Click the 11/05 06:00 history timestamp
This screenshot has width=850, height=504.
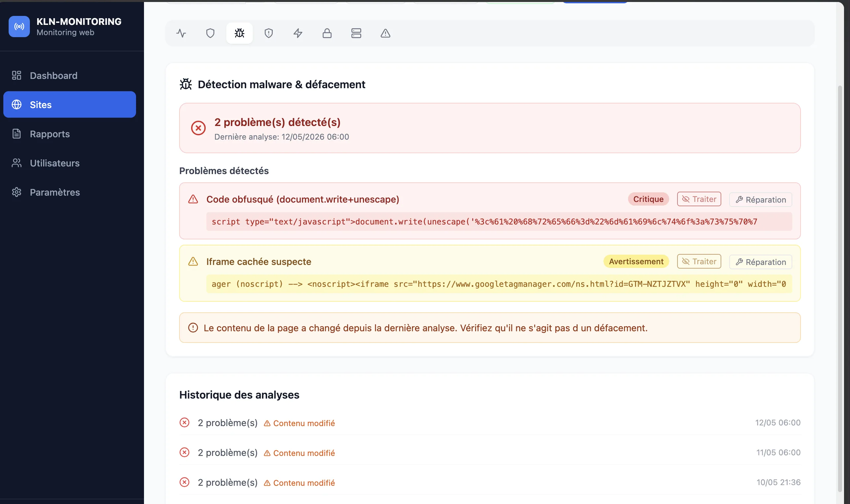coord(778,452)
